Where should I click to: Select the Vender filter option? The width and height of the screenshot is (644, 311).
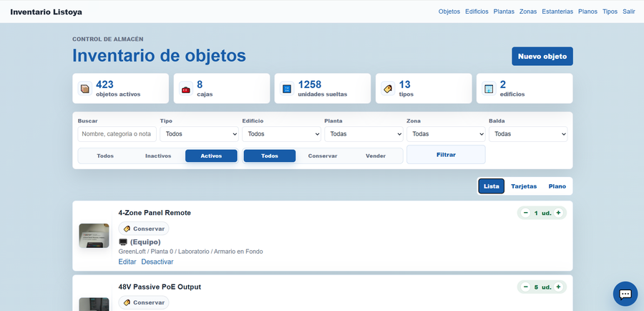376,156
